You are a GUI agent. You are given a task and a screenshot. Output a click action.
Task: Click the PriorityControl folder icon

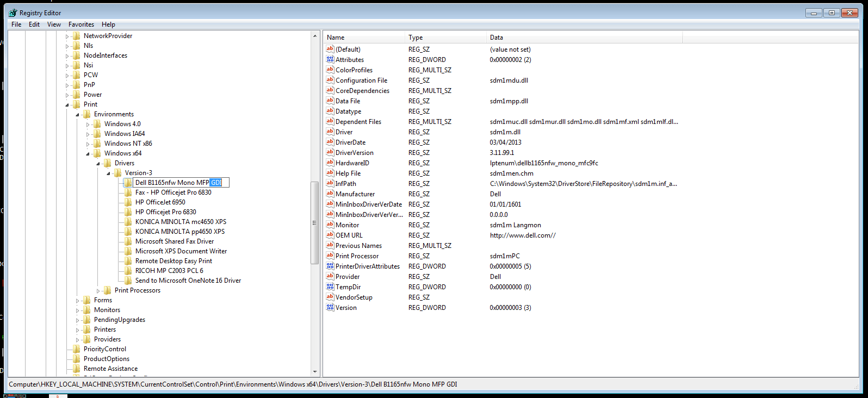pos(77,349)
